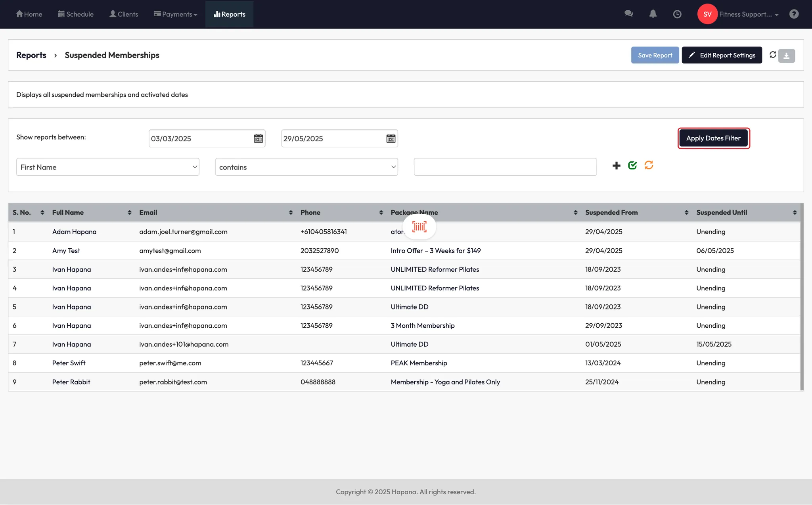Open the end date calendar picker

tap(391, 138)
